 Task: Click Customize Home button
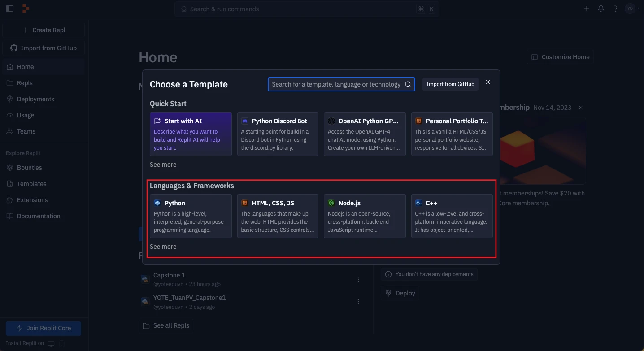pos(560,57)
